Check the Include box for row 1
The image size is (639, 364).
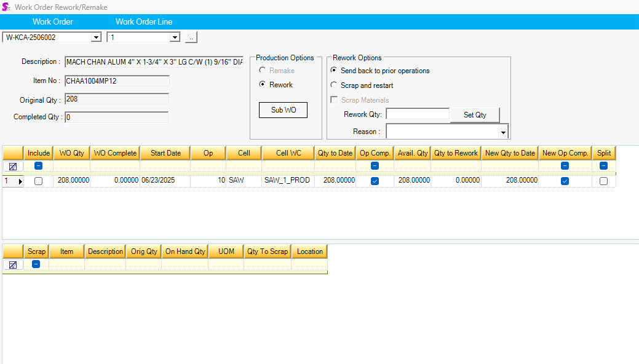pyautogui.click(x=38, y=181)
